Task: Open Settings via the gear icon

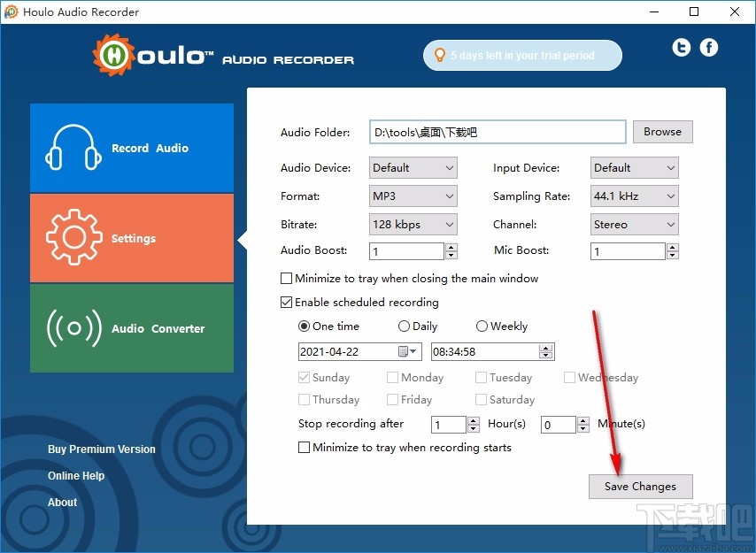Action: pos(73,237)
